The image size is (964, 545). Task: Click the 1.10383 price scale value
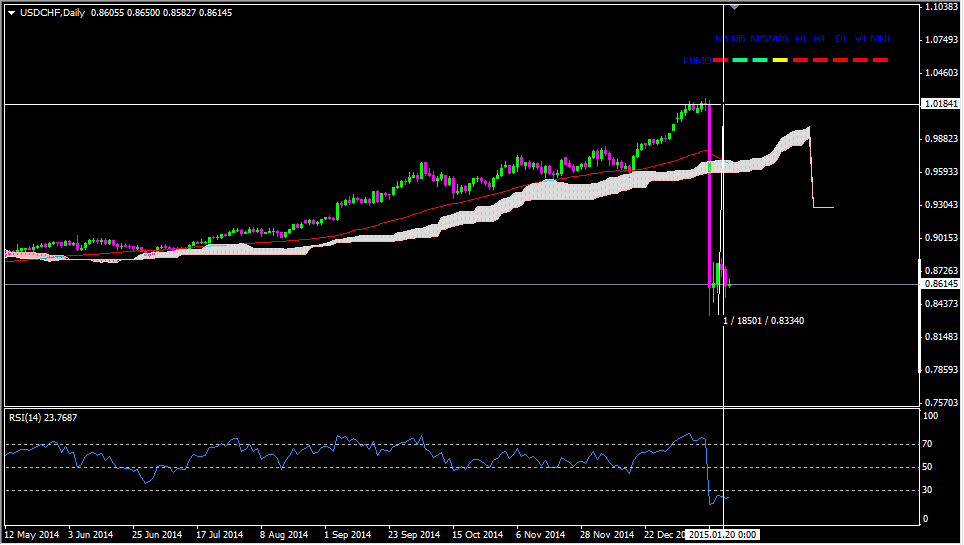pos(941,7)
